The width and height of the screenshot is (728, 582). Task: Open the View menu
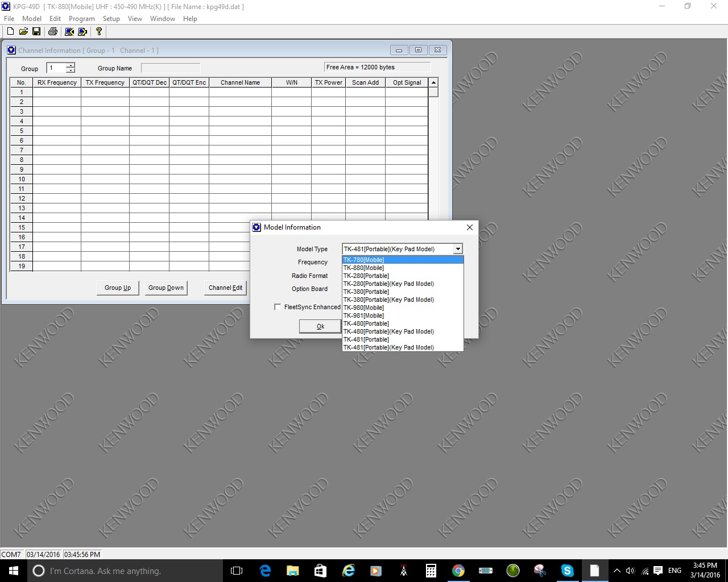coord(135,18)
